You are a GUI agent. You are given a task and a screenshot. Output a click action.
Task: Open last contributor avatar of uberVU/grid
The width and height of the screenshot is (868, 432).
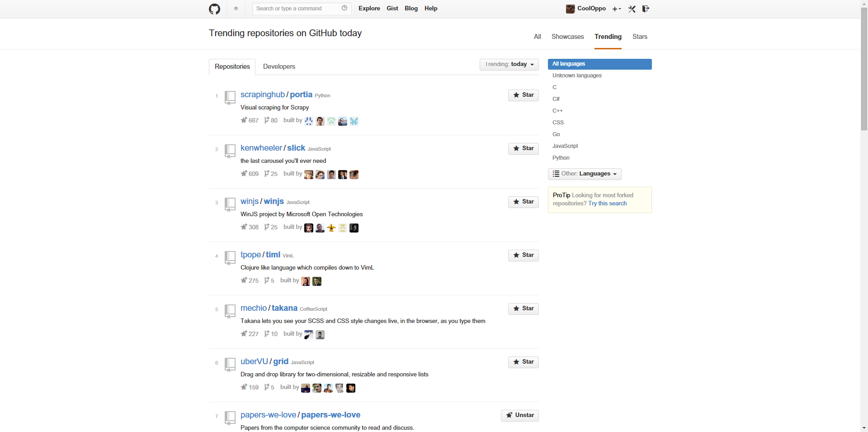click(351, 388)
